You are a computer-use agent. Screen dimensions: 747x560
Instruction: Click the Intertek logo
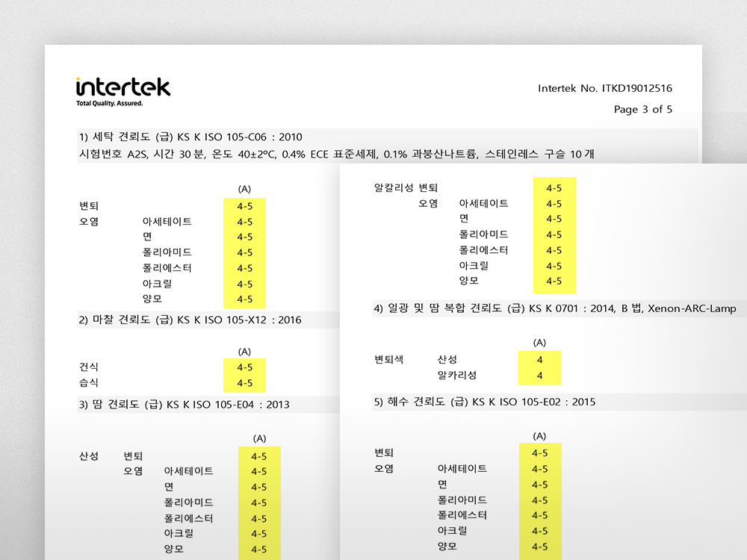click(x=123, y=87)
